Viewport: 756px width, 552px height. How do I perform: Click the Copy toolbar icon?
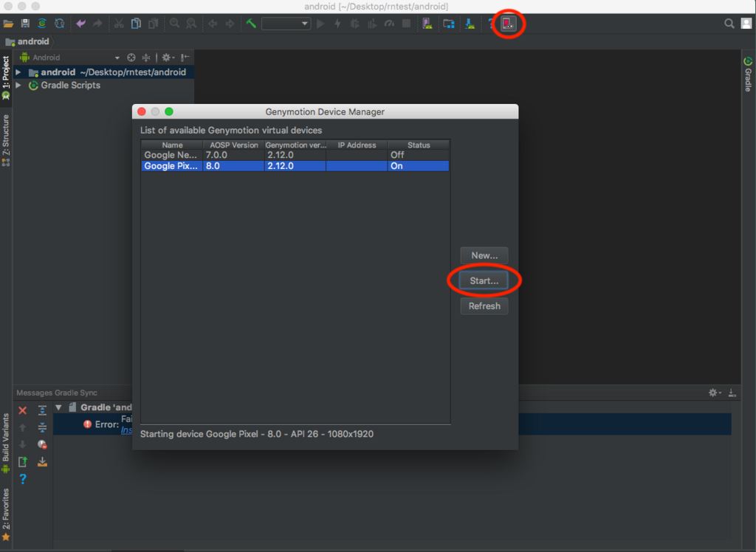[136, 24]
